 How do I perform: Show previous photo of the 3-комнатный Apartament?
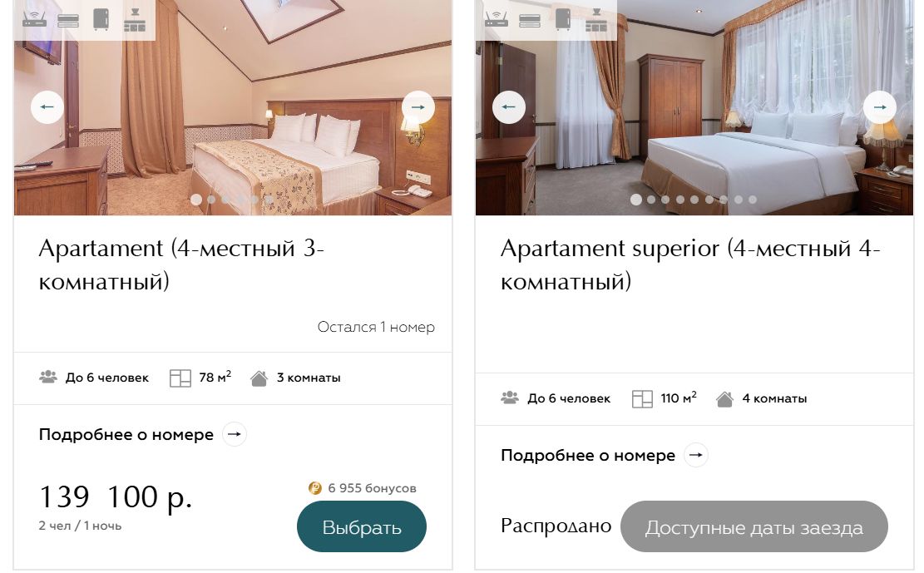(x=47, y=107)
